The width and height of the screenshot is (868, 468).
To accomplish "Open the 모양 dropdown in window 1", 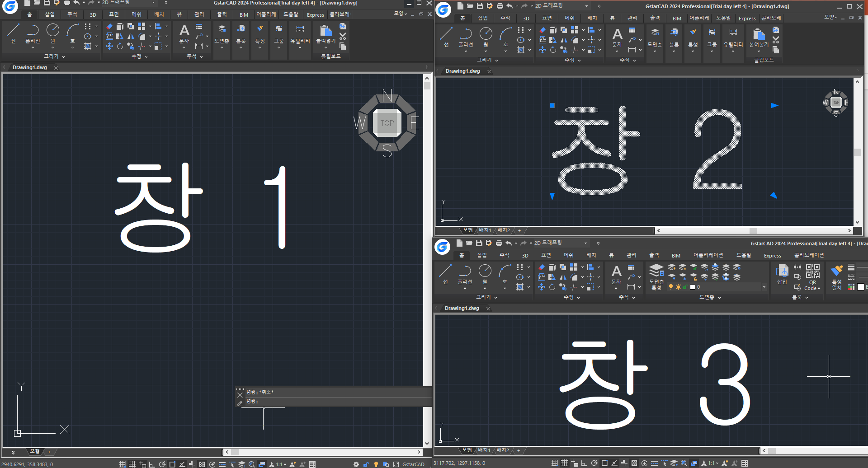I will click(401, 14).
